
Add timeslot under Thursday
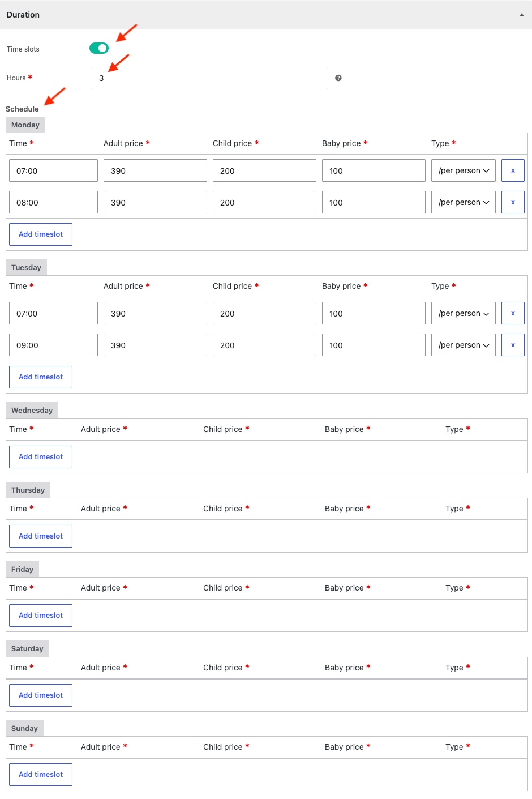tap(41, 536)
